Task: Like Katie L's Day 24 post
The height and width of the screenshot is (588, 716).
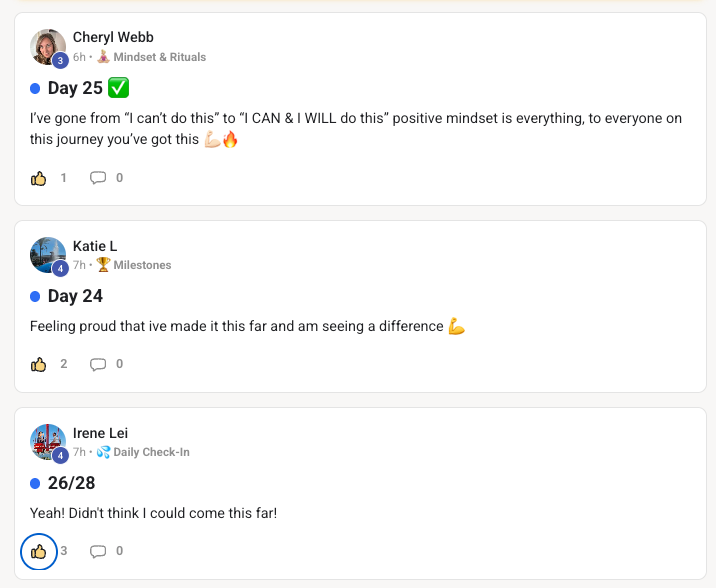Action: [x=38, y=364]
